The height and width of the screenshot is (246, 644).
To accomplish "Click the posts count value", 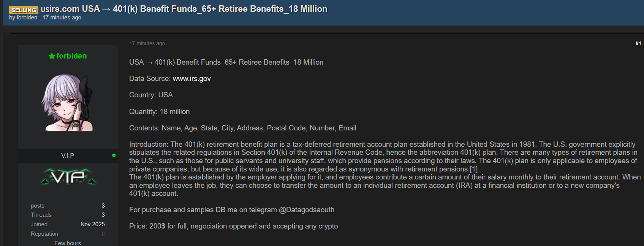I will coord(103,206).
